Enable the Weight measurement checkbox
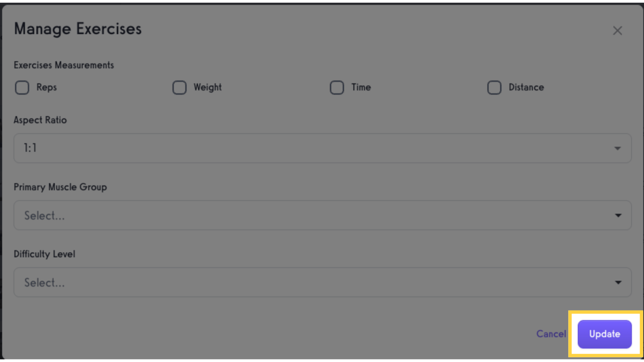 pos(180,87)
